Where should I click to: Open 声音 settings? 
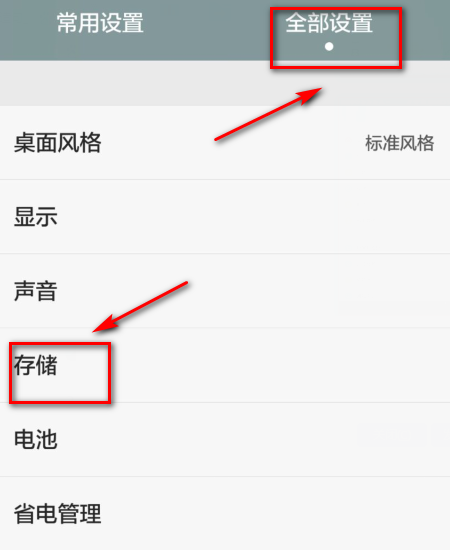(225, 291)
